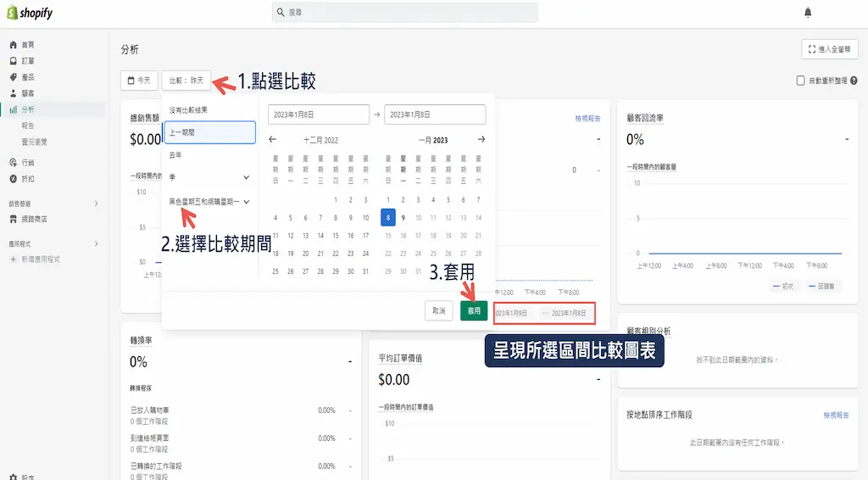Click the 產品 product tag icon
The width and height of the screenshot is (868, 480).
tap(14, 77)
